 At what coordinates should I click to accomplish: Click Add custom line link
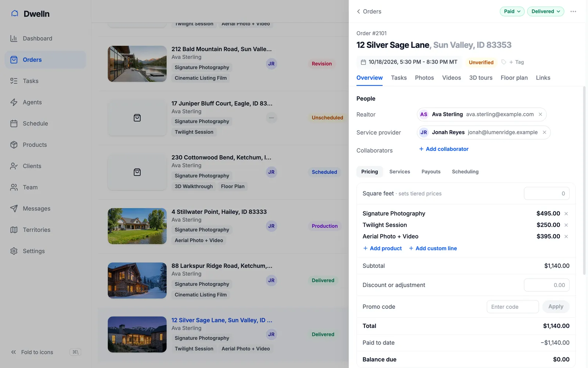tap(433, 248)
